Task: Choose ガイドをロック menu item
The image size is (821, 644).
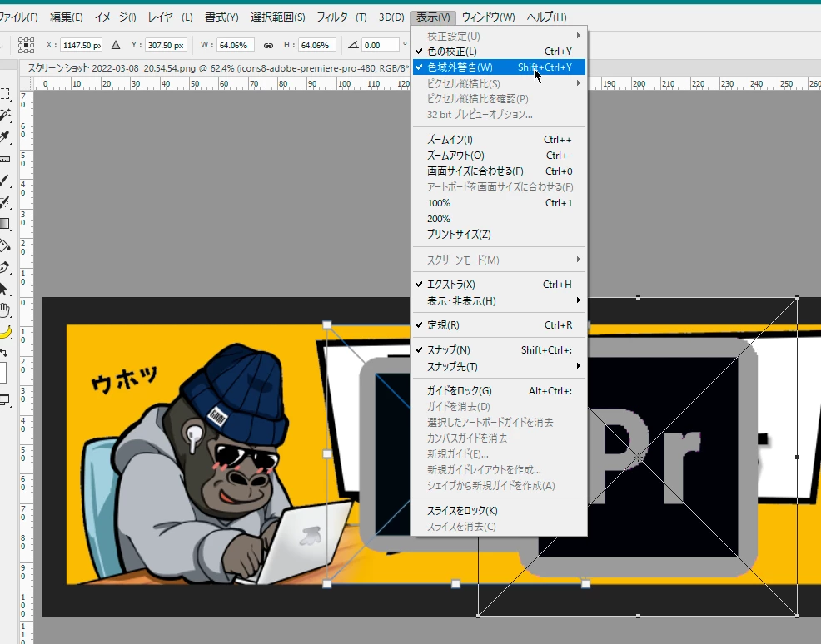Action: (499, 391)
